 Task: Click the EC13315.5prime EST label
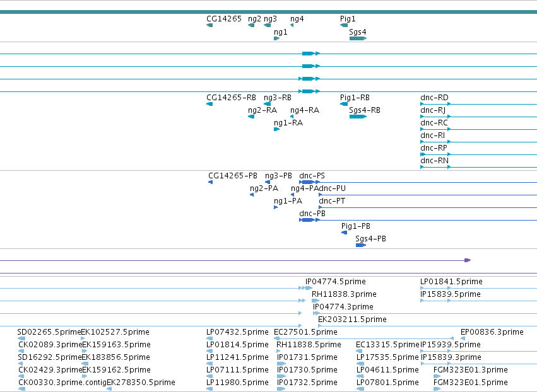point(387,345)
